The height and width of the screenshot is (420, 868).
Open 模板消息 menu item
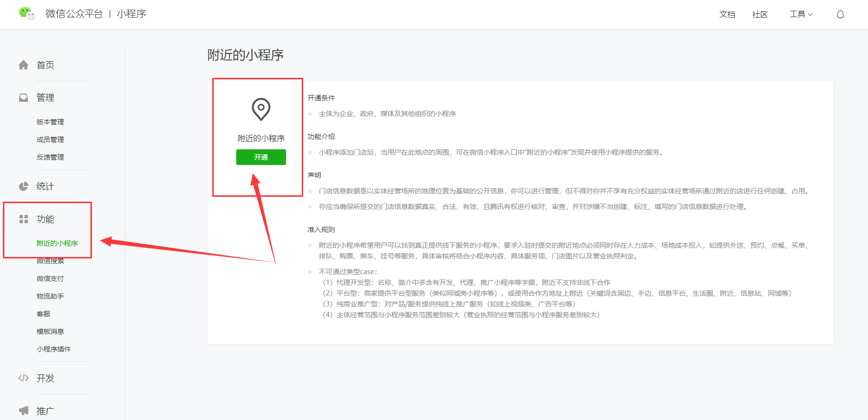point(50,331)
